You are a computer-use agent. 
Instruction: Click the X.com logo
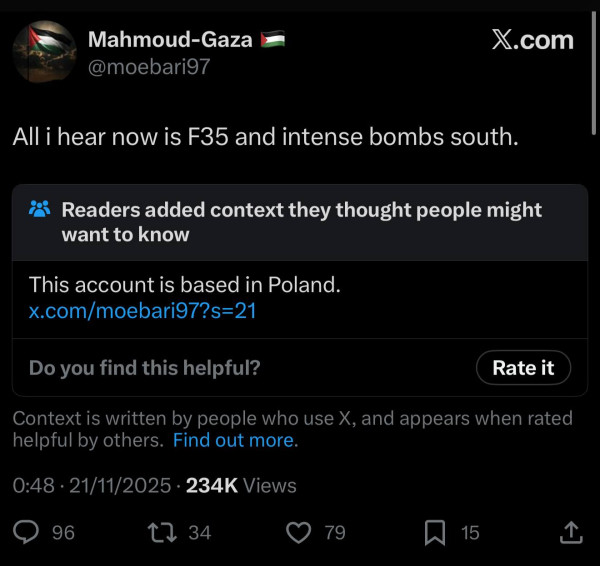[x=533, y=40]
